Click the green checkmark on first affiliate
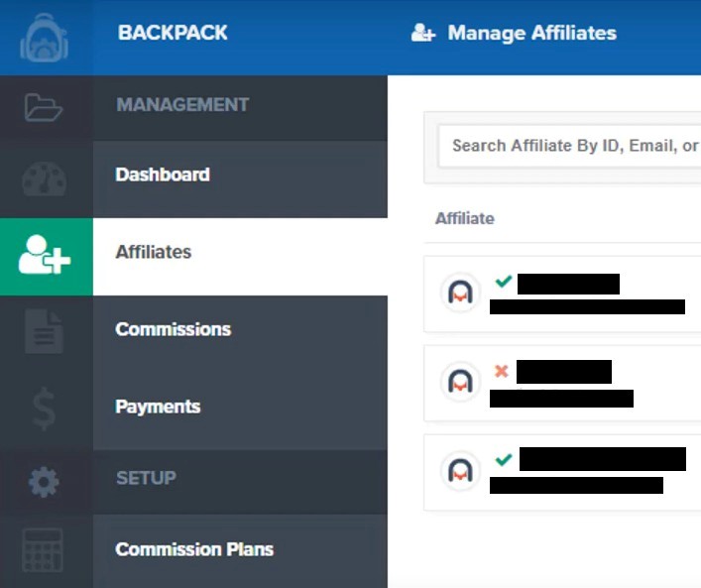Image resolution: width=701 pixels, height=588 pixels. pos(504,282)
